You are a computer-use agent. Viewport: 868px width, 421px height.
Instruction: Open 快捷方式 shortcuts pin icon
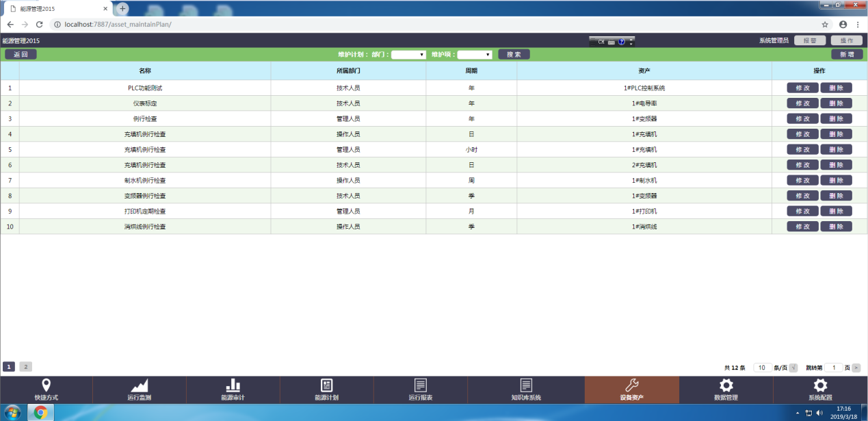[47, 385]
